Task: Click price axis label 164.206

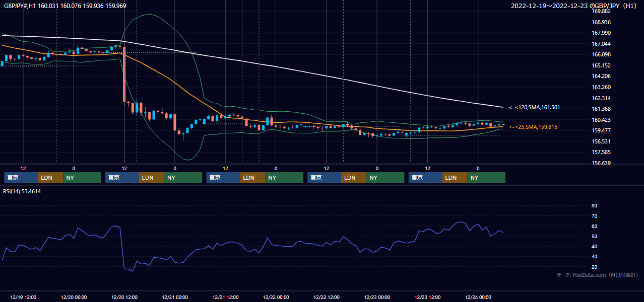Action: point(601,76)
